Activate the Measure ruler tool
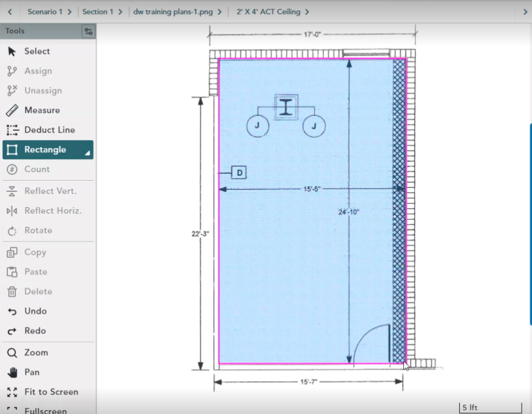The height and width of the screenshot is (414, 532). click(13, 111)
